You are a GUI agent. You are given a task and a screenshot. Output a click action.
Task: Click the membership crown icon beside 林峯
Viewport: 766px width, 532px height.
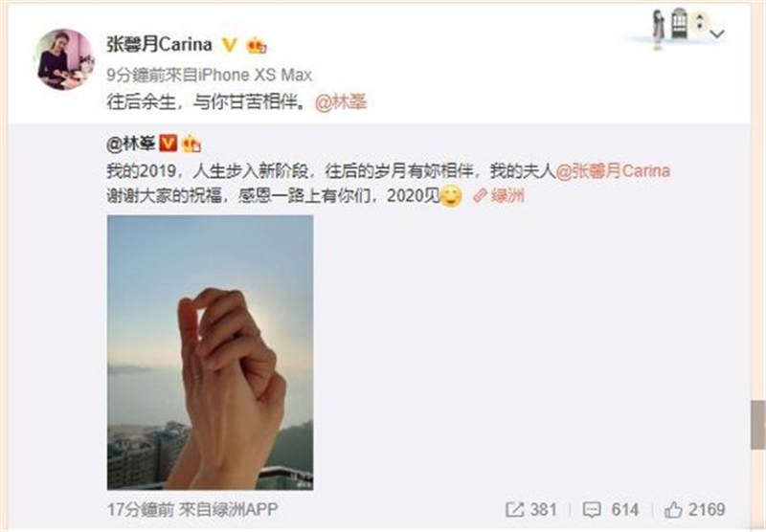[x=191, y=144]
